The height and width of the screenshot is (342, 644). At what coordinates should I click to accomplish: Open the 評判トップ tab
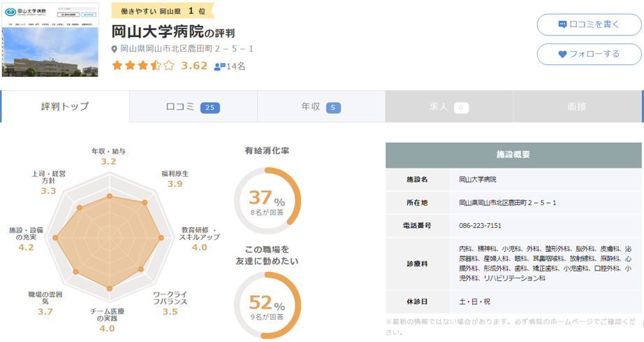coord(65,106)
